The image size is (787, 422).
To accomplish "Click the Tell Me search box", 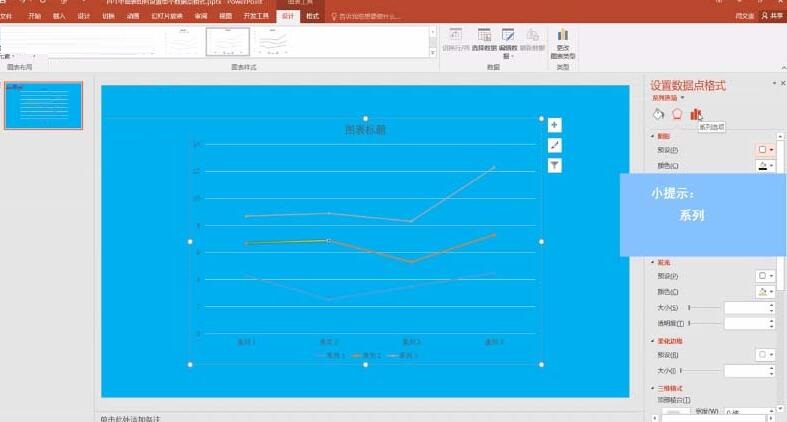I will 366,17.
